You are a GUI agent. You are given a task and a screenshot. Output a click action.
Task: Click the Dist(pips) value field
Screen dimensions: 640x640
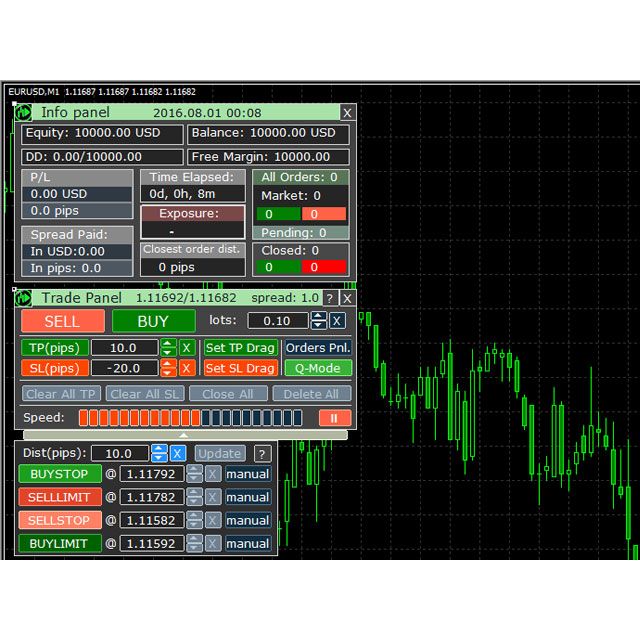[x=119, y=453]
